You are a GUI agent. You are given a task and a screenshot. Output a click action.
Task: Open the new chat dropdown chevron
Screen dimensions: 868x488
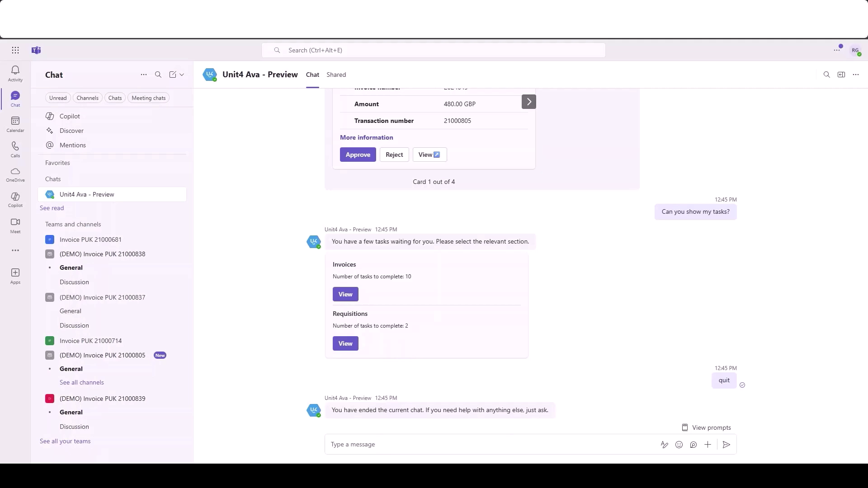tap(181, 75)
